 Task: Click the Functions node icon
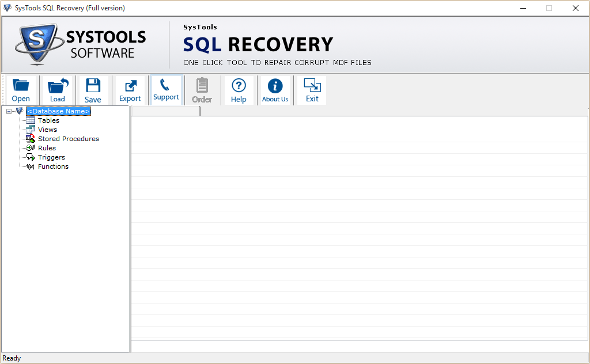pos(31,166)
